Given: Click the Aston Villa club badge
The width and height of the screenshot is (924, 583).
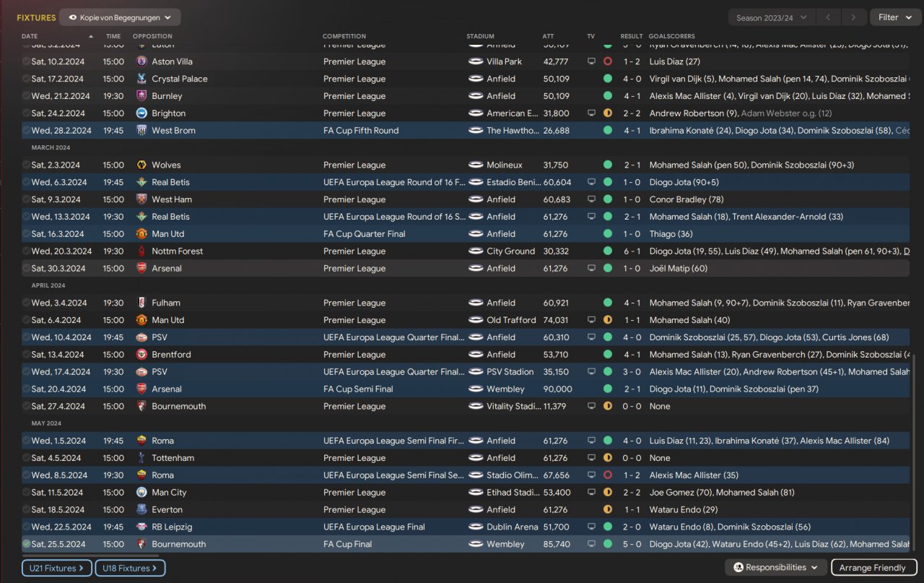Looking at the screenshot, I should point(141,61).
